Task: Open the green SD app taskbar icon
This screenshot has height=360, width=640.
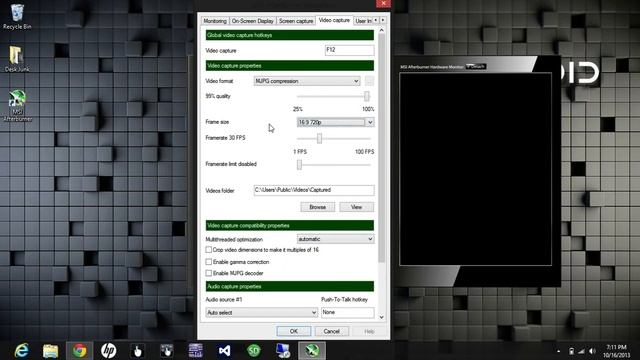Action: (254, 351)
